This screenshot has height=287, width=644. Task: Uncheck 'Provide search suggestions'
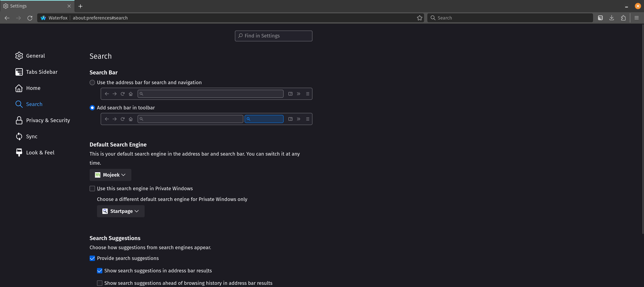pyautogui.click(x=92, y=258)
